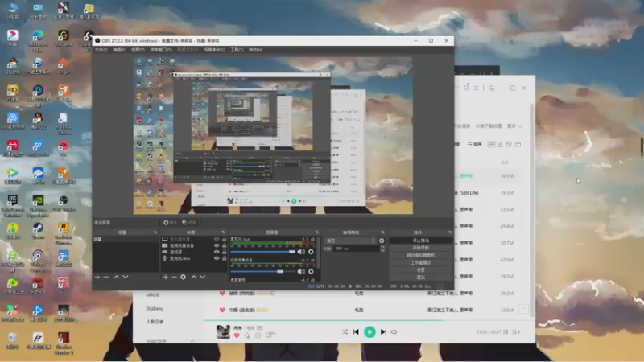Toggle visibility of the 麦克风/Aux source

(217, 258)
